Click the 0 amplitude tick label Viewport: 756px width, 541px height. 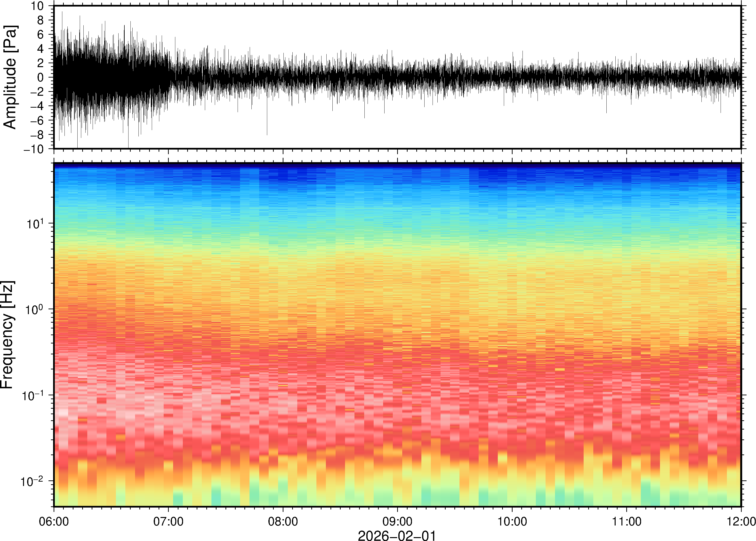(40, 77)
